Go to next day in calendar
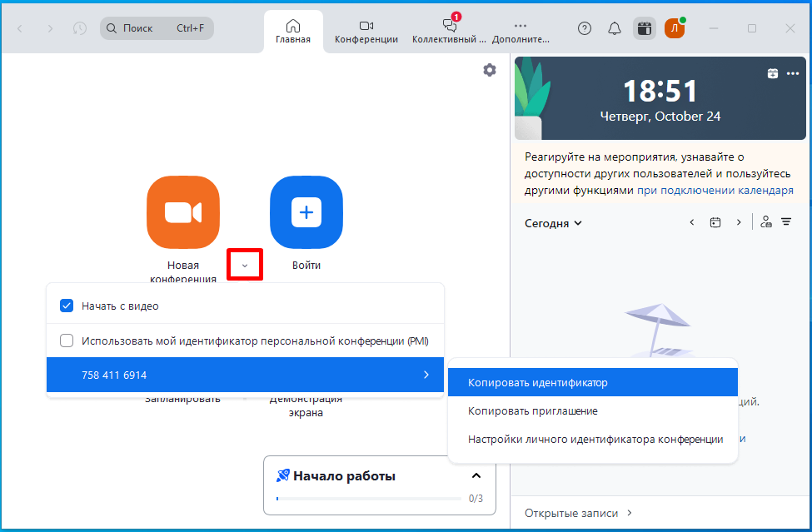 [x=739, y=222]
